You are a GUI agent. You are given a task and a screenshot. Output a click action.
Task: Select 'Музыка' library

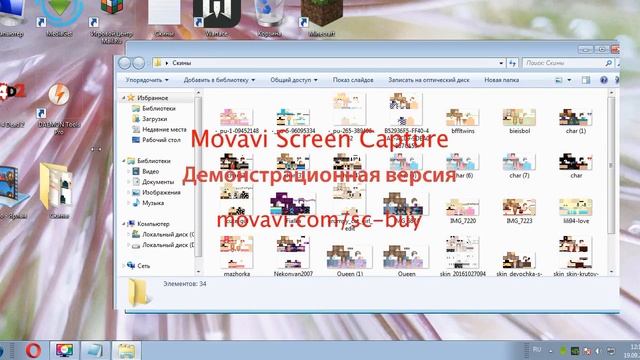[x=153, y=203]
